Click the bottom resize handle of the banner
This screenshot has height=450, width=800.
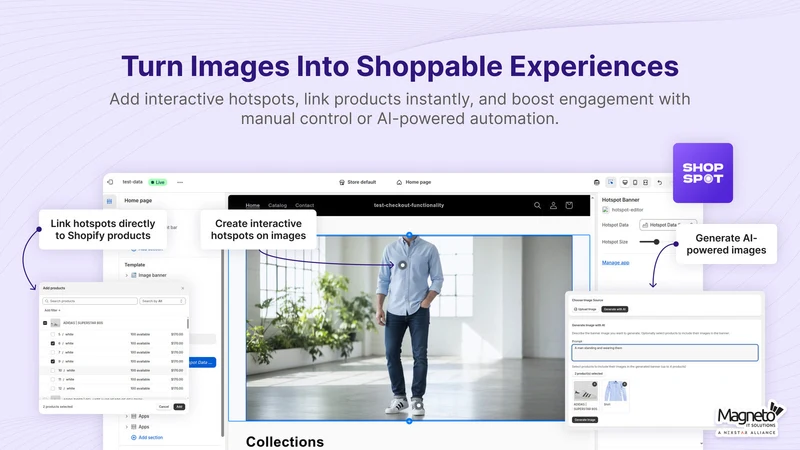409,421
